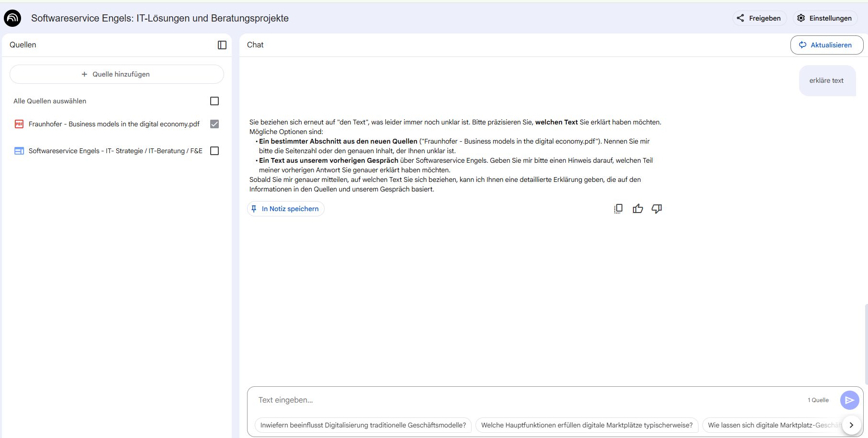
Task: Copy the response with the copy icon
Action: [x=618, y=209]
